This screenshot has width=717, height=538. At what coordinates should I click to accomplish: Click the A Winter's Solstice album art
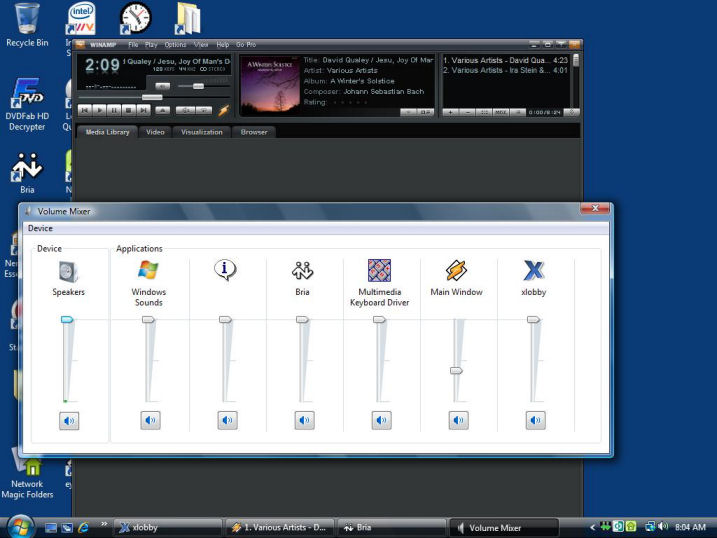(x=270, y=85)
